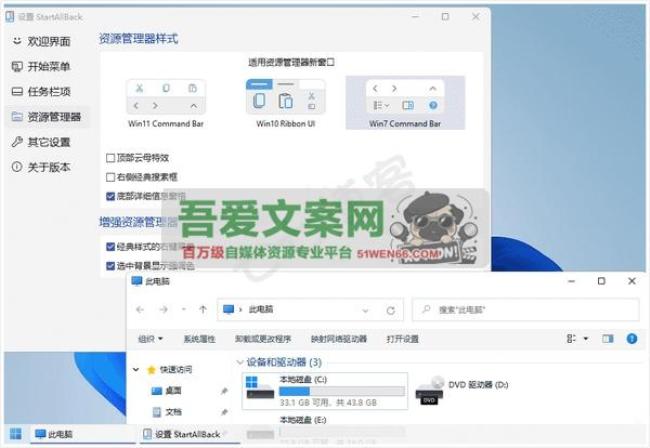Click the StartAllBack window title icon
Screen dimensions: 650x448
coord(10,17)
